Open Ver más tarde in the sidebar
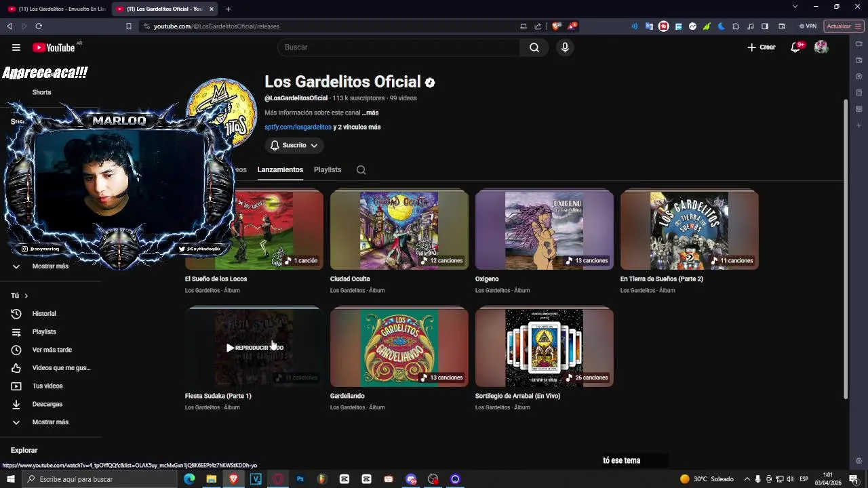 52,350
